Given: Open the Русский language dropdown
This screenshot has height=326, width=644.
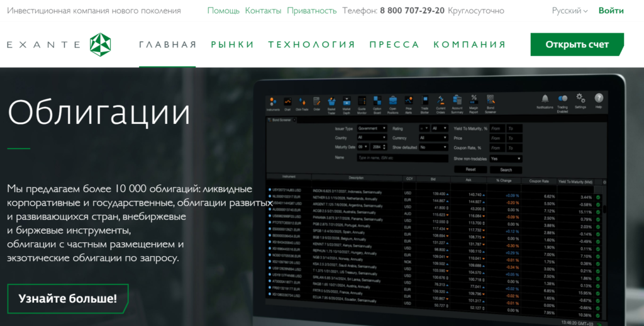Looking at the screenshot, I should click(x=570, y=11).
